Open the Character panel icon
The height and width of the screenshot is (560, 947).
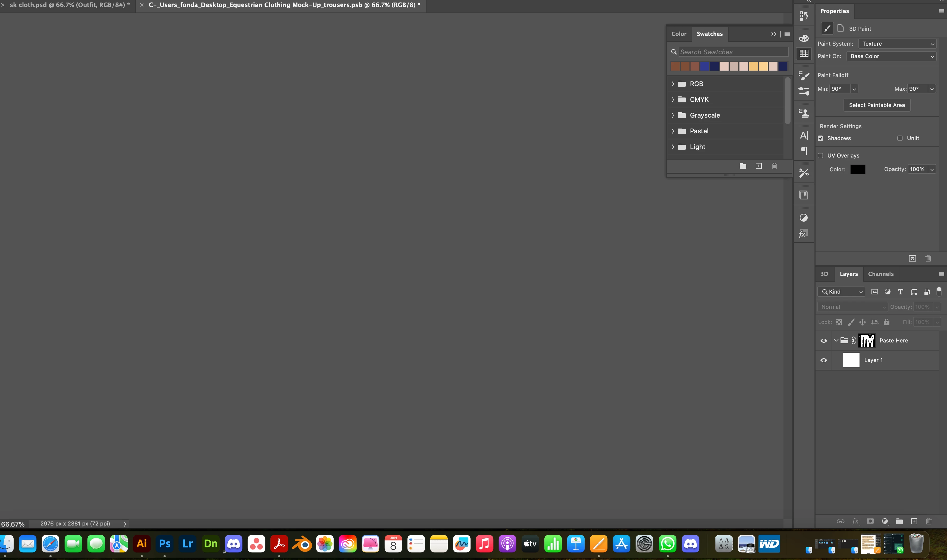pyautogui.click(x=804, y=136)
